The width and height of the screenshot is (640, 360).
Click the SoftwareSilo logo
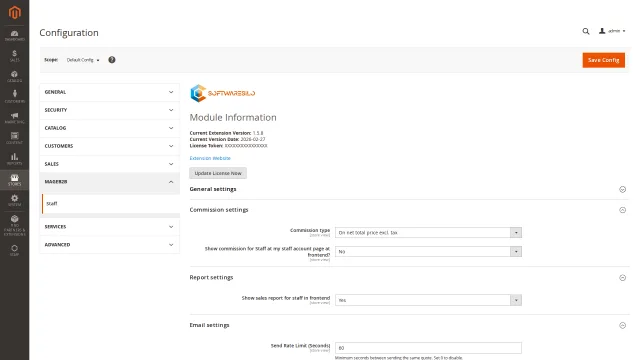(x=222, y=93)
